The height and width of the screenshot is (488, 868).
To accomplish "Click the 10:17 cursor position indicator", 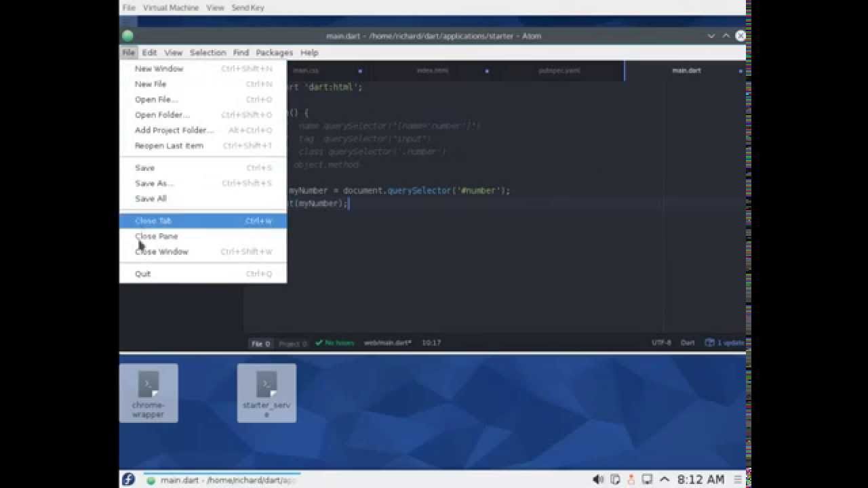I will coord(431,343).
